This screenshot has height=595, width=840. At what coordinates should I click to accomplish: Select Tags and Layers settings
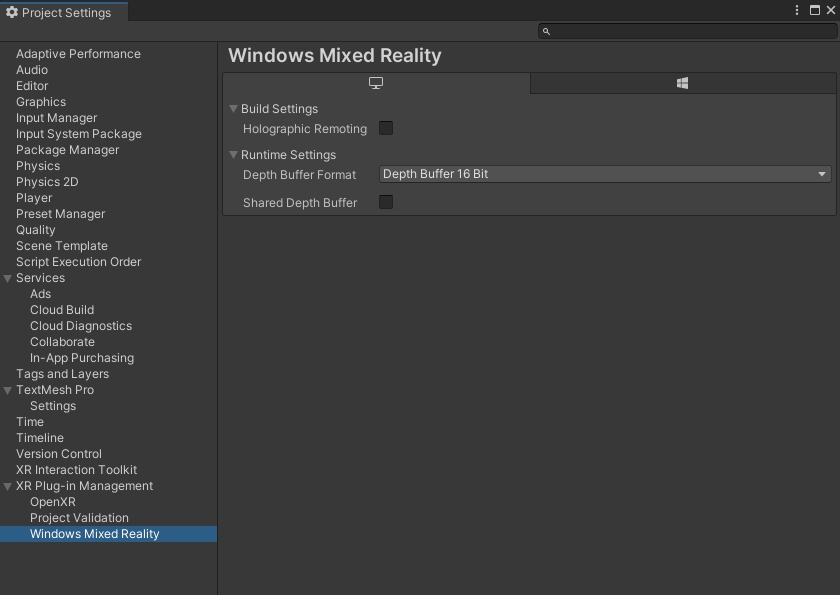tap(62, 374)
